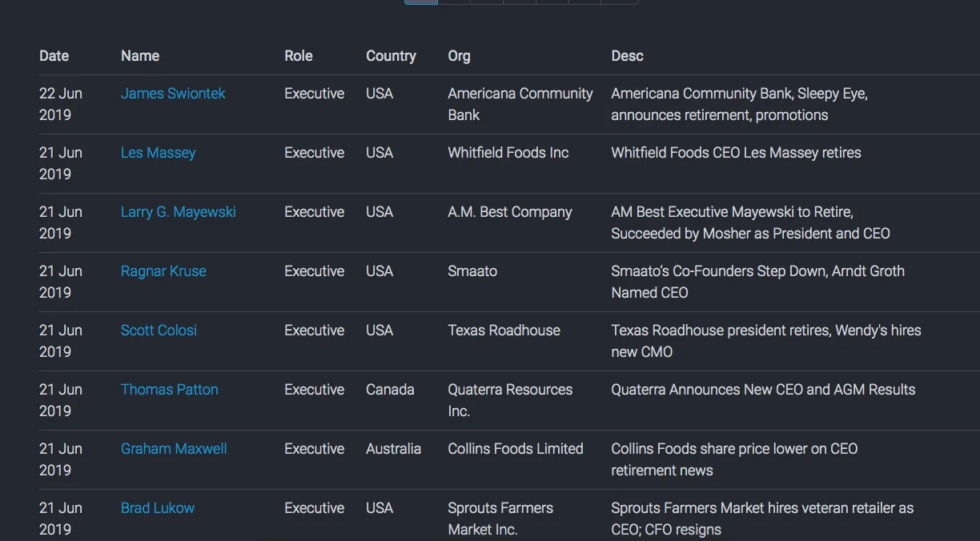
Task: Open the Thomas Patton link
Action: click(x=169, y=390)
